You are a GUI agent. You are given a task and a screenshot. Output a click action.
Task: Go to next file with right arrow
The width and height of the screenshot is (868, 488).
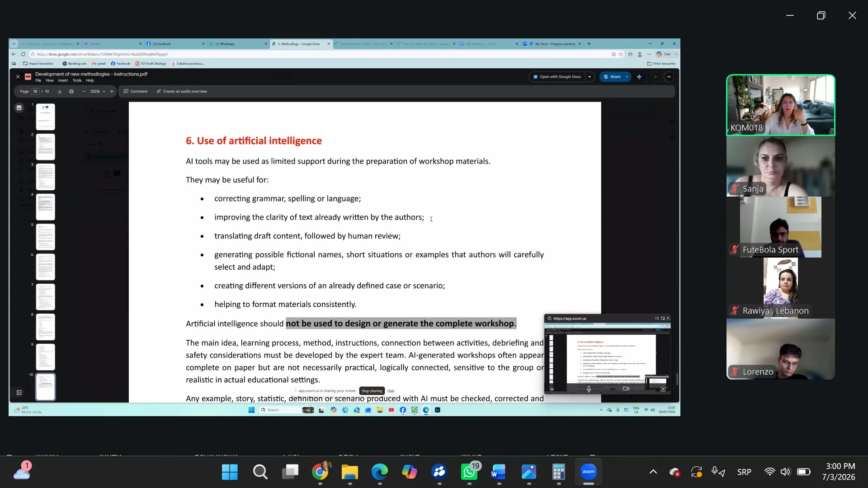tap(669, 77)
